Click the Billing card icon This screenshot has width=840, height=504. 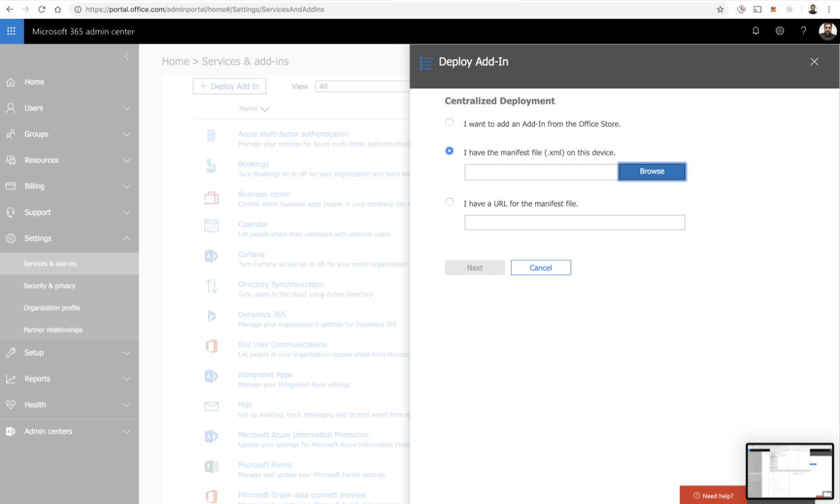[x=11, y=186]
